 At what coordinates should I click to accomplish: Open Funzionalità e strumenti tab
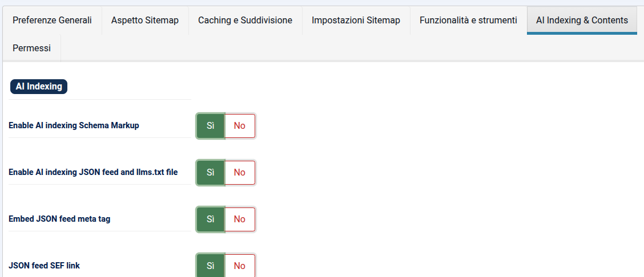pos(468,20)
